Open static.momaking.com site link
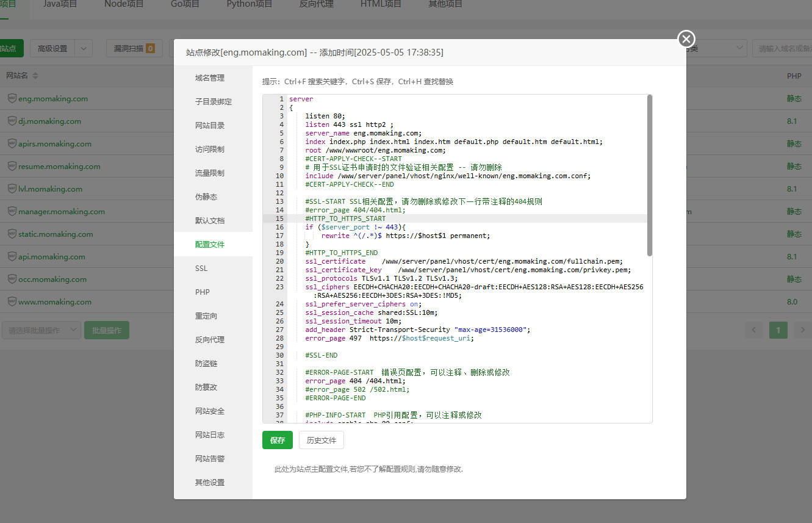The width and height of the screenshot is (812, 523). coord(56,234)
